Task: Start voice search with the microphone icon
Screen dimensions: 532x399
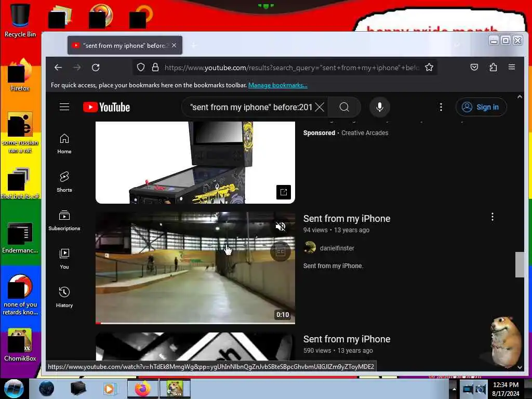Action: 380,107
